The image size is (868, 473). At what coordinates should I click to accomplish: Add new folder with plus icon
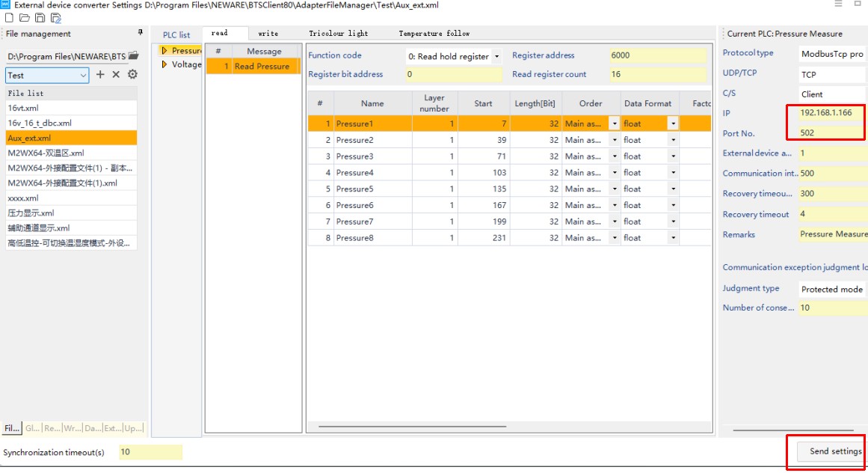click(x=100, y=75)
